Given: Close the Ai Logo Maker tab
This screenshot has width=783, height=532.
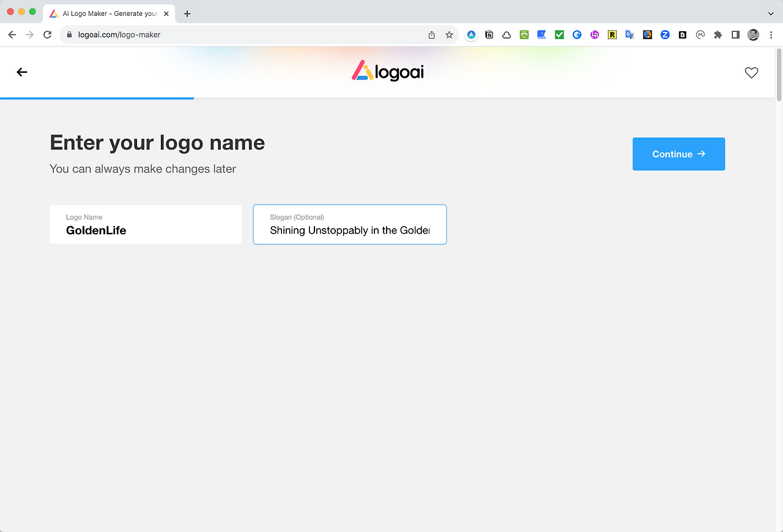Looking at the screenshot, I should pyautogui.click(x=166, y=13).
